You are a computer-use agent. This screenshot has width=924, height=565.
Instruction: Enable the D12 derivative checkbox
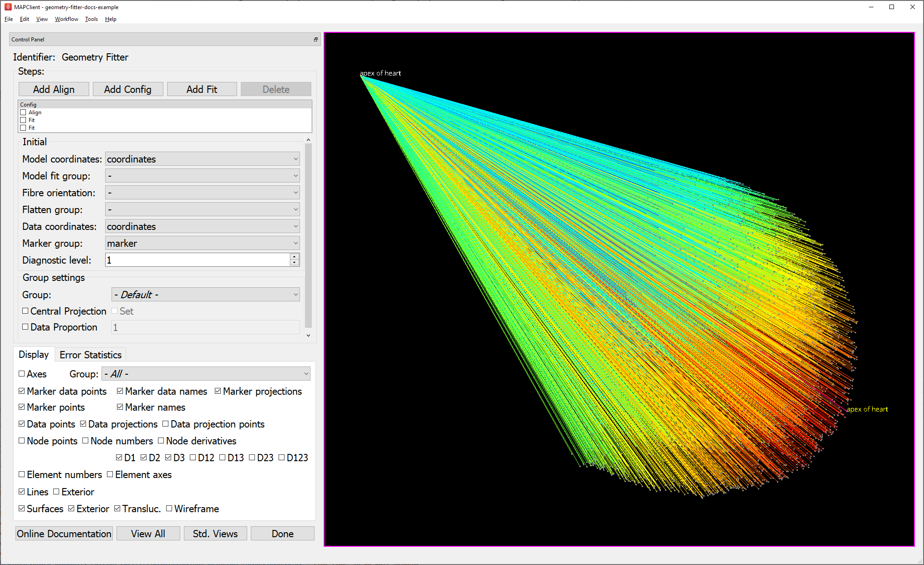point(193,458)
